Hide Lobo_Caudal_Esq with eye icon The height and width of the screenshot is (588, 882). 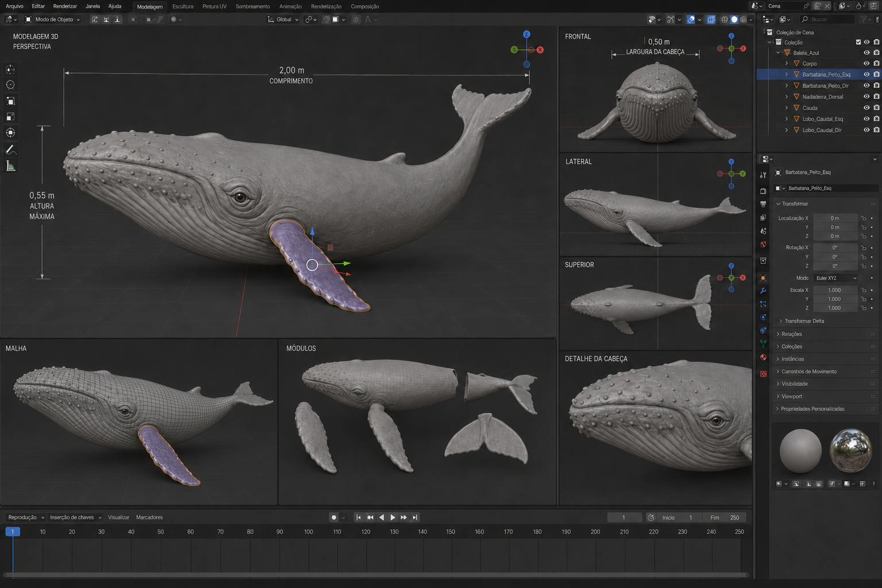pos(866,119)
